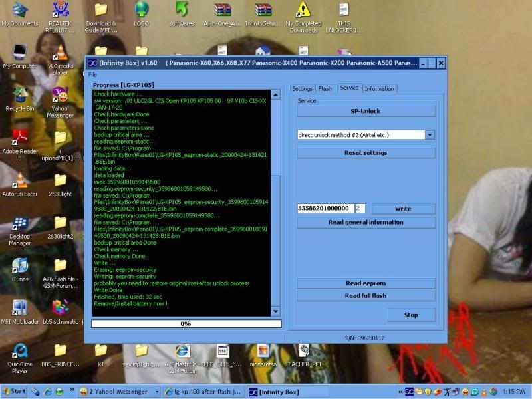Screen dimensions: 532x399
Task: Switch to lg kp 100 after flash browser window
Action: (203, 392)
